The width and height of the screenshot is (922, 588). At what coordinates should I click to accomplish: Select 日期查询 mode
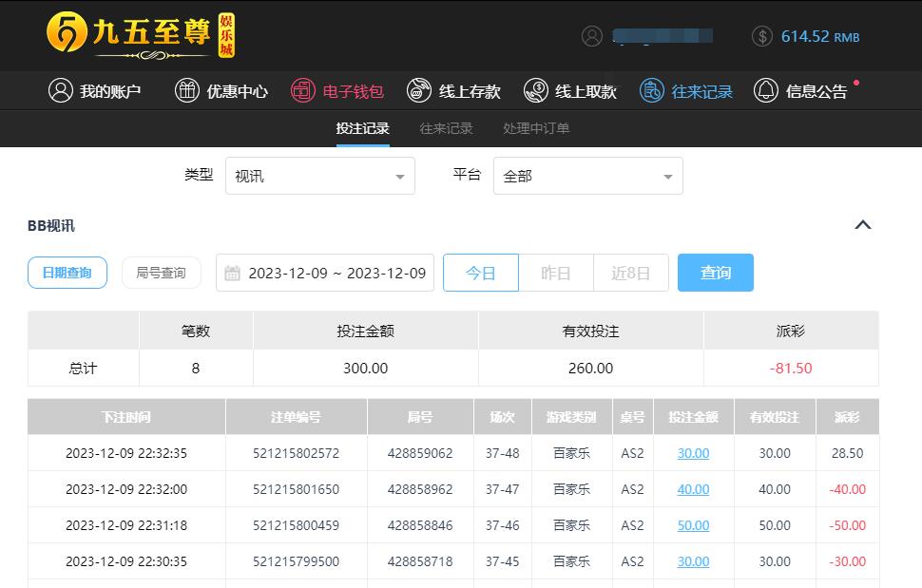point(67,273)
